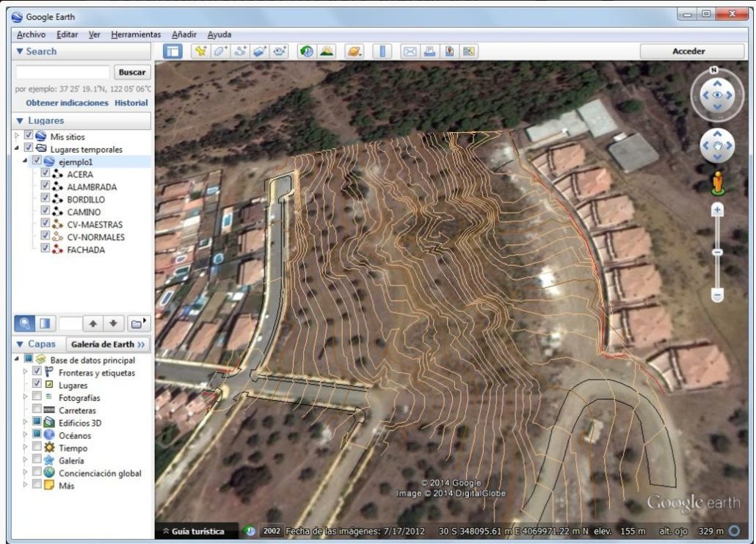Click the zoom slider handle

pos(717,252)
